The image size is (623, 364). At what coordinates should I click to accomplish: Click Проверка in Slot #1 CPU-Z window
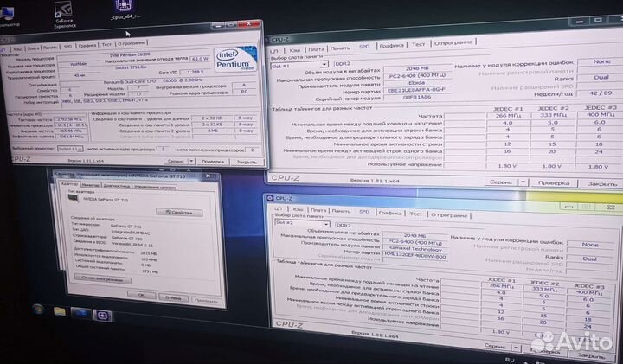pyautogui.click(x=554, y=183)
